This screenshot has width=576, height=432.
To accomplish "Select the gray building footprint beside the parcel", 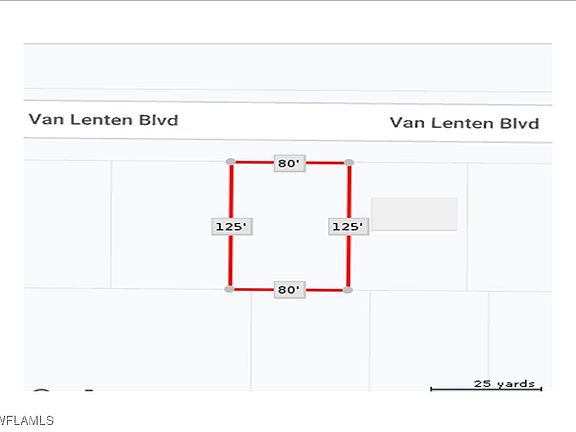I will [414, 214].
